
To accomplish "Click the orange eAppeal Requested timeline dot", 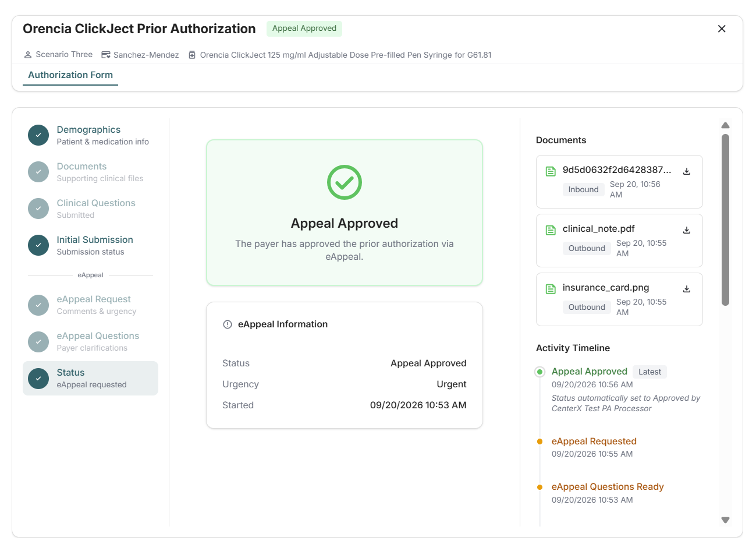I will click(x=540, y=441).
